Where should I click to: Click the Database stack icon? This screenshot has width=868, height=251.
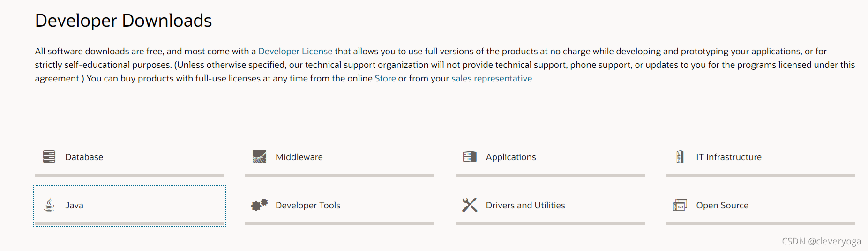[49, 157]
